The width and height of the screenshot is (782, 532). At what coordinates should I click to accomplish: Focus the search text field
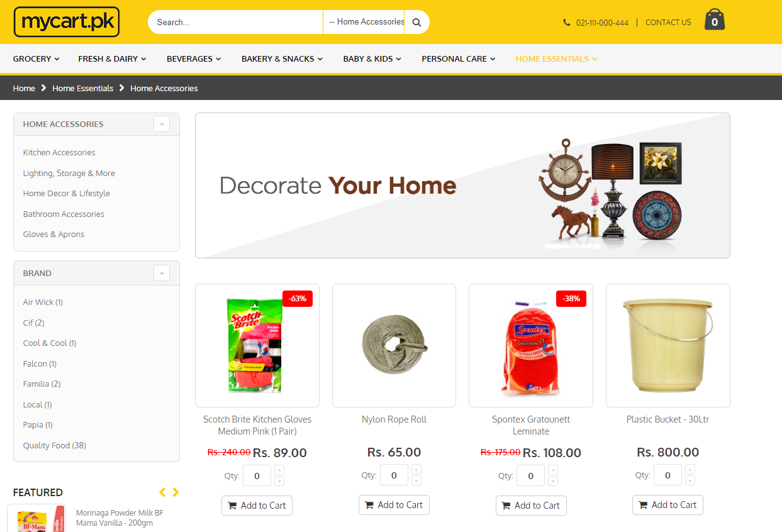click(236, 22)
